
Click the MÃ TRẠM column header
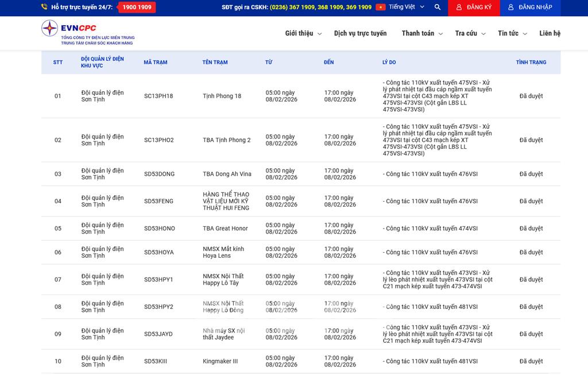(155, 62)
